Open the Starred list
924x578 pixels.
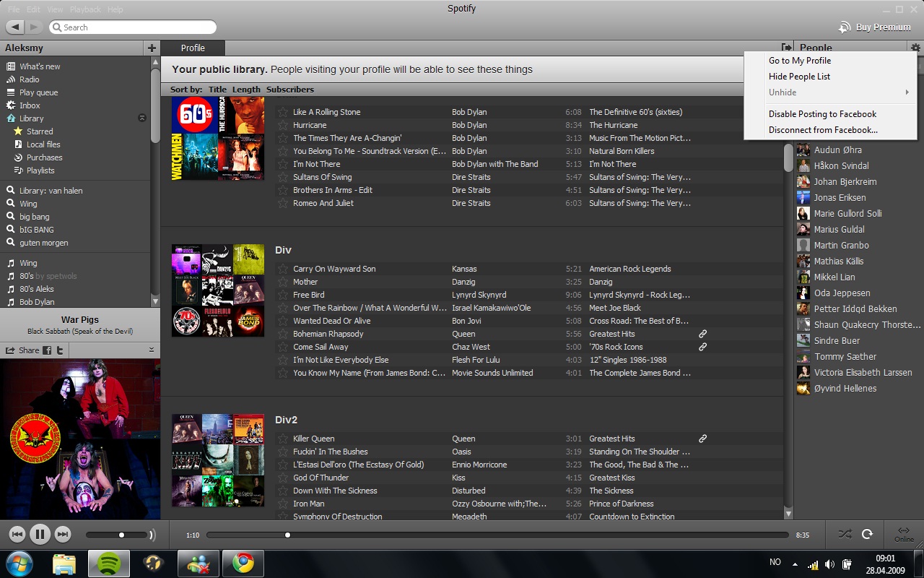pos(40,131)
